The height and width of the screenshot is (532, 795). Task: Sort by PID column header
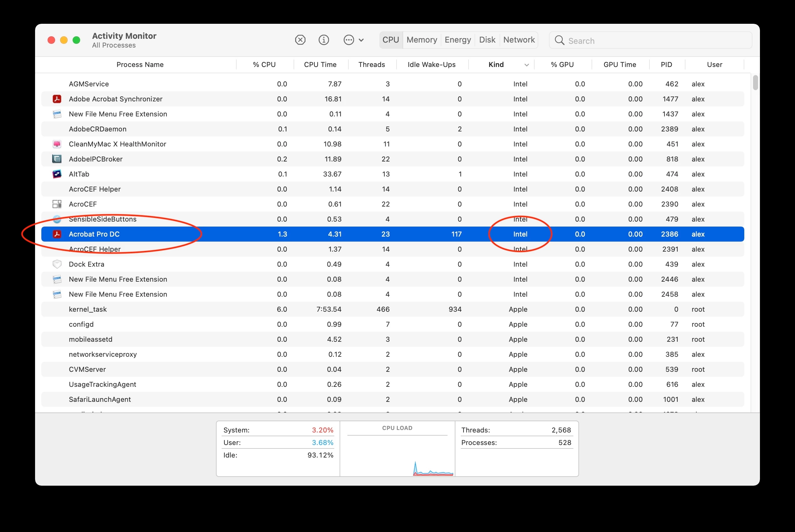tap(666, 65)
